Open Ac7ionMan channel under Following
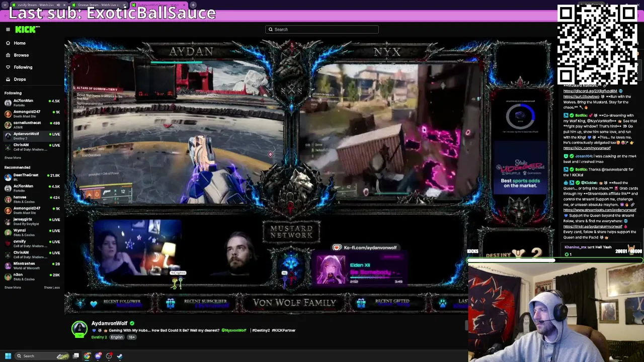This screenshot has width=644, height=362. [x=32, y=103]
